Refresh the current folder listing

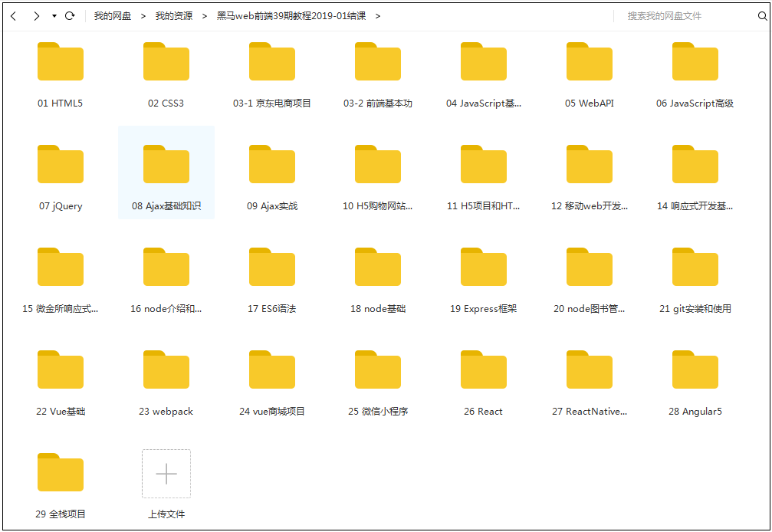click(x=70, y=16)
